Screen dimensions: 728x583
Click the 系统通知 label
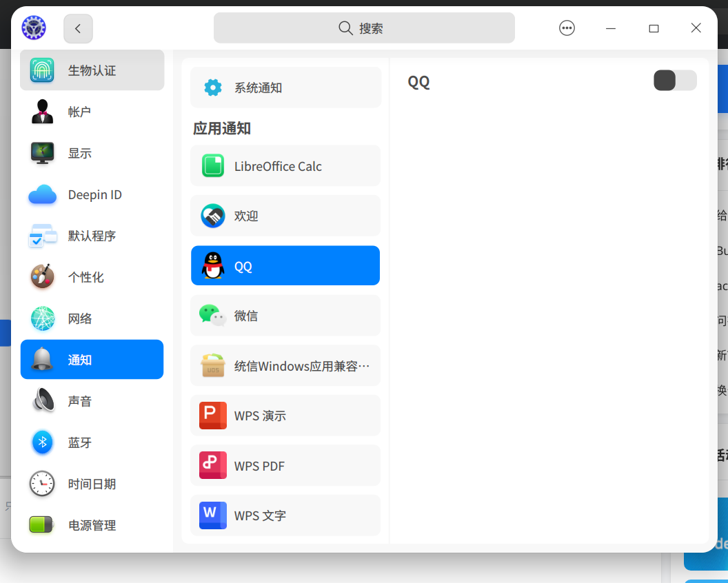[258, 88]
